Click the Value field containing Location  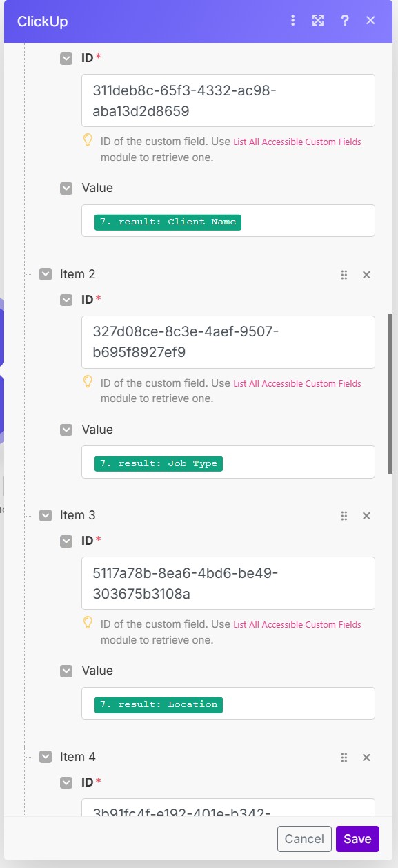point(228,703)
